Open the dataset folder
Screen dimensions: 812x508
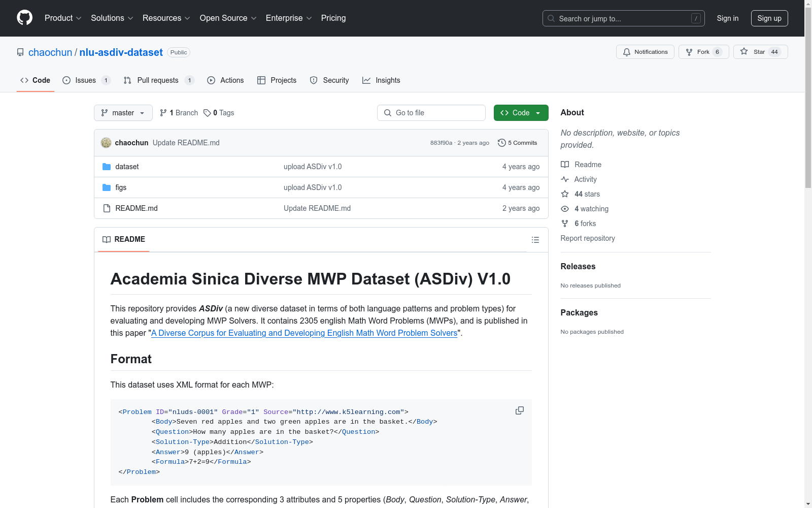click(x=127, y=167)
